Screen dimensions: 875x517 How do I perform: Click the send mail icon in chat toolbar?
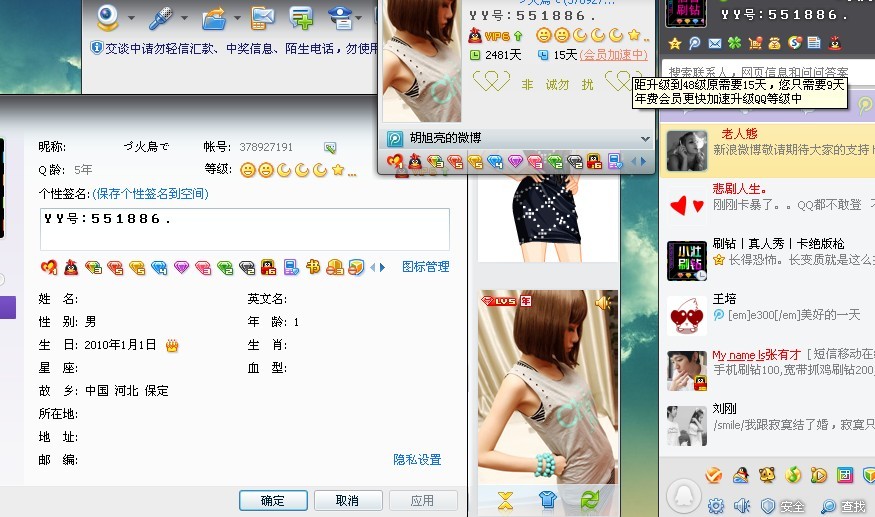tap(262, 18)
